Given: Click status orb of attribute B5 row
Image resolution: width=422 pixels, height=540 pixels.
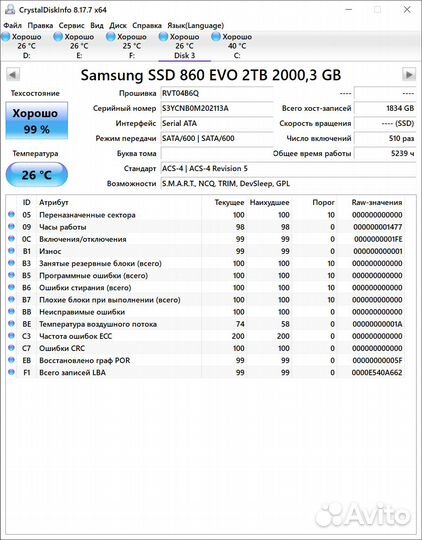Looking at the screenshot, I should [11, 275].
